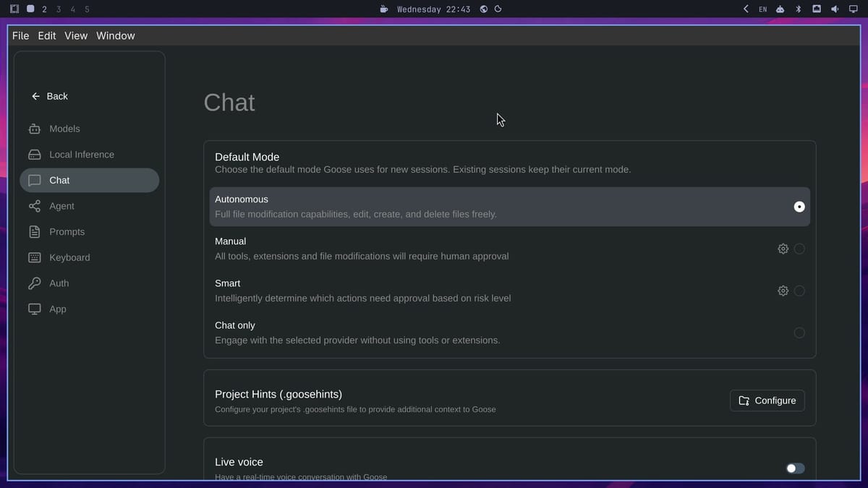Click the Autonomous mode title text
The width and height of the screenshot is (868, 488).
click(242, 200)
